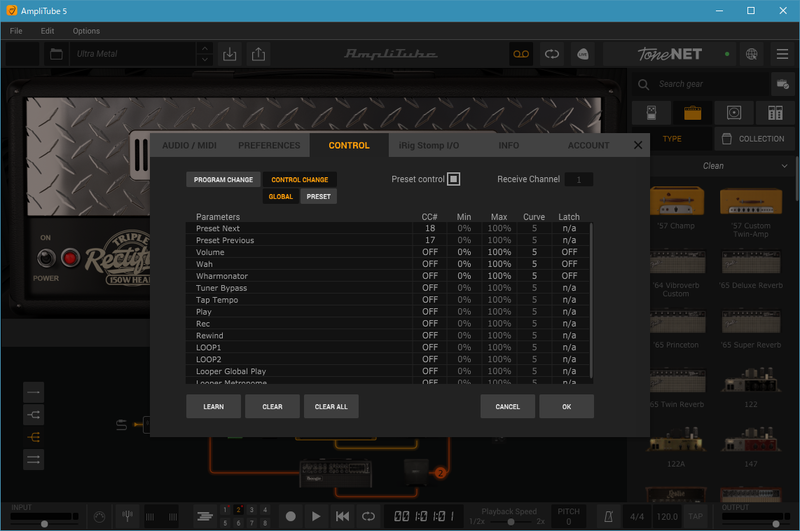Open the Edit menu

[x=47, y=31]
